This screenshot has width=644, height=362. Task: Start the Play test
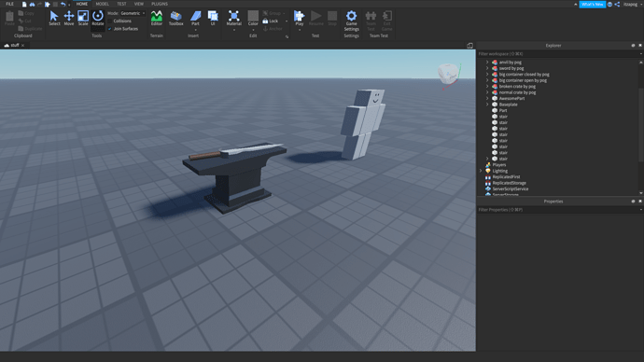tap(300, 18)
